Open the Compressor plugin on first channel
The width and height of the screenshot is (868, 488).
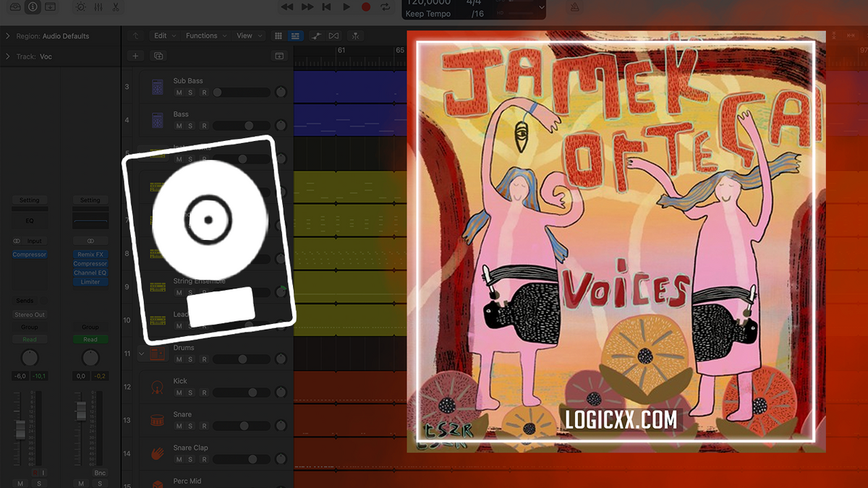30,254
